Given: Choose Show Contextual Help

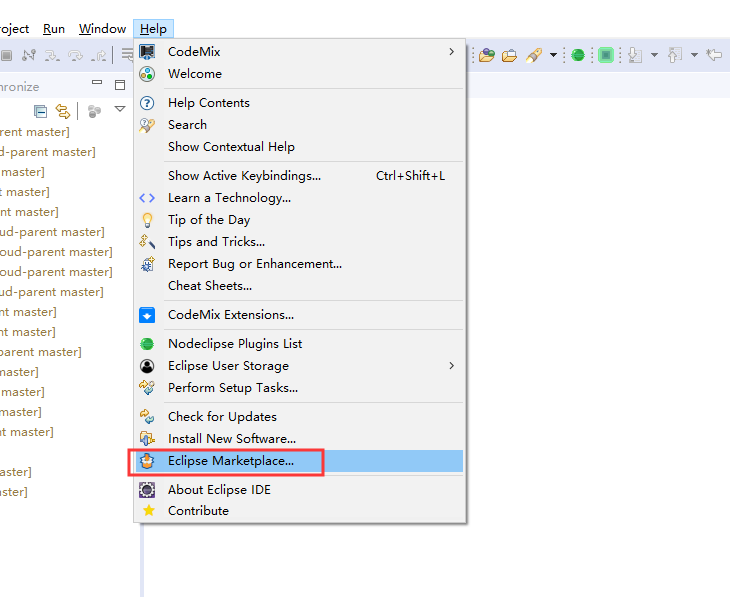Looking at the screenshot, I should [300, 147].
